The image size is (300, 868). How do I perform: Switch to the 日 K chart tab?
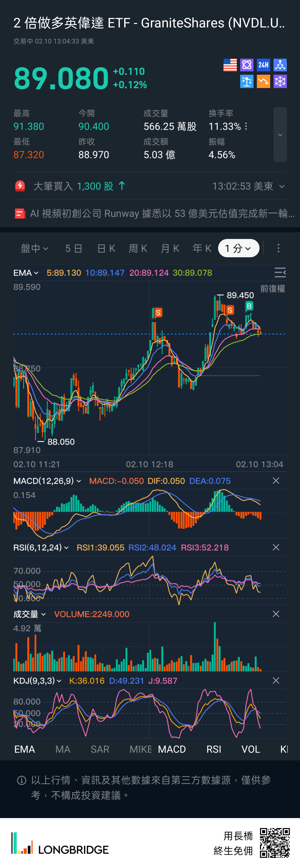(106, 248)
